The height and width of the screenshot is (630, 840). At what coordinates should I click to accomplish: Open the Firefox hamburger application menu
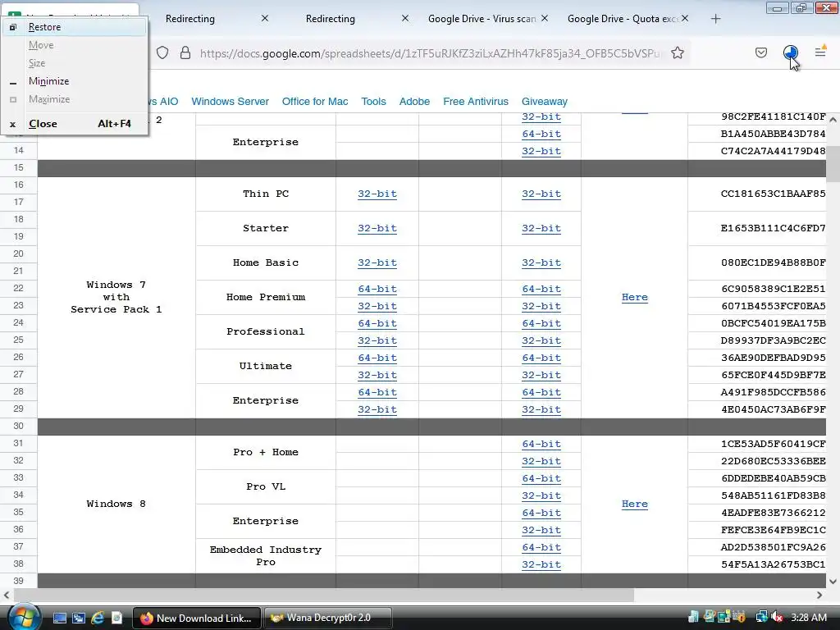coord(819,52)
